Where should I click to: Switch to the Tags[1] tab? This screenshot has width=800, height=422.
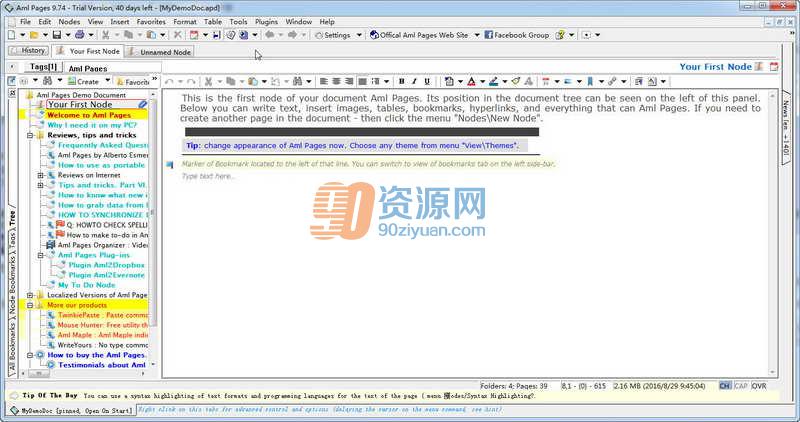coord(43,67)
